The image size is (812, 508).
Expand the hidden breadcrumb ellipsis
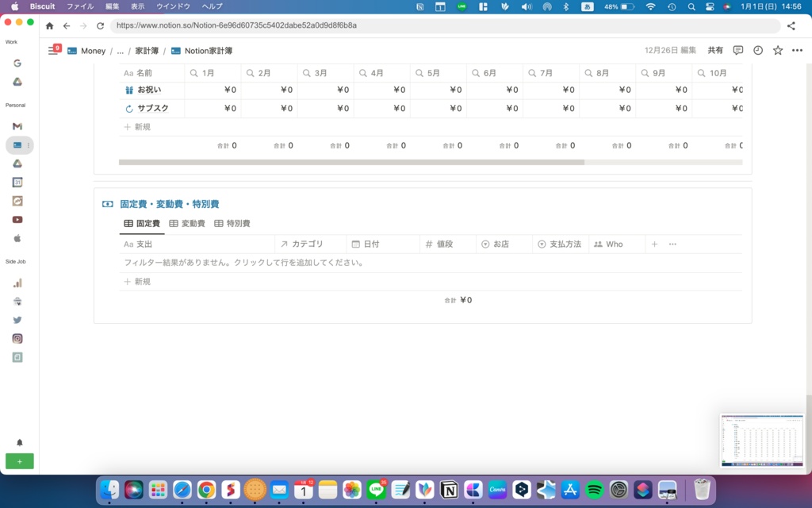(121, 51)
